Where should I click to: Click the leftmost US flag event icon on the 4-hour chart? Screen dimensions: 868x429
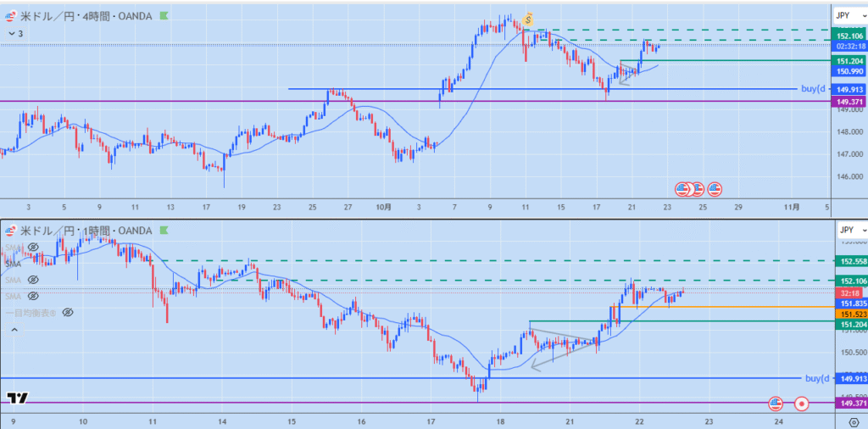click(x=682, y=188)
